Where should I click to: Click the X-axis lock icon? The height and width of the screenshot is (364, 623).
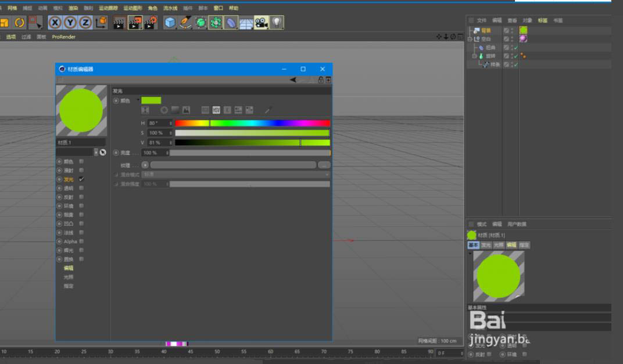pos(55,23)
